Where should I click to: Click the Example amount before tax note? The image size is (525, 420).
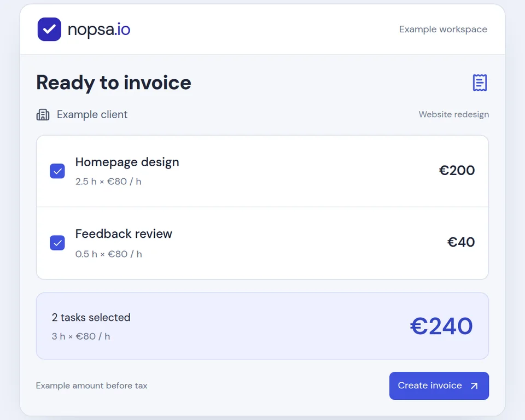coord(91,386)
